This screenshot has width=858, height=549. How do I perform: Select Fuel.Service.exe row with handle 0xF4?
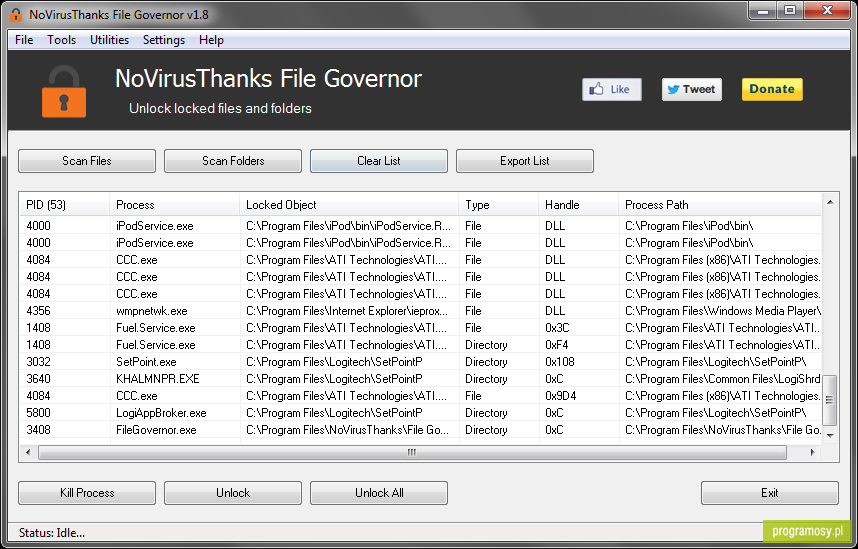pos(421,345)
